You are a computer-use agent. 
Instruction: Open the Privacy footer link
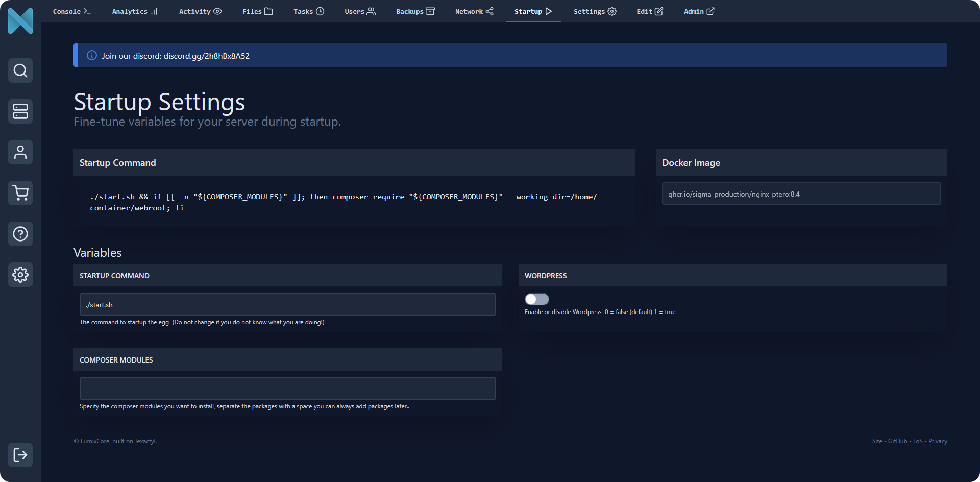click(938, 441)
